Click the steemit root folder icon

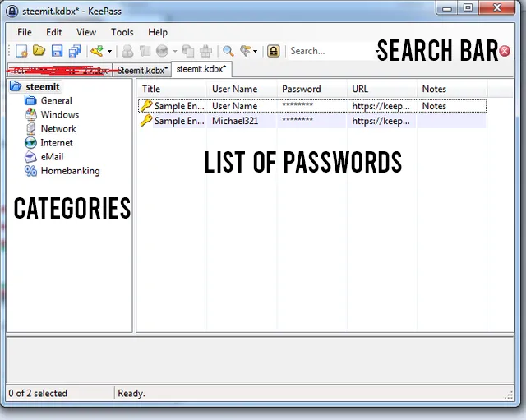pyautogui.click(x=16, y=86)
